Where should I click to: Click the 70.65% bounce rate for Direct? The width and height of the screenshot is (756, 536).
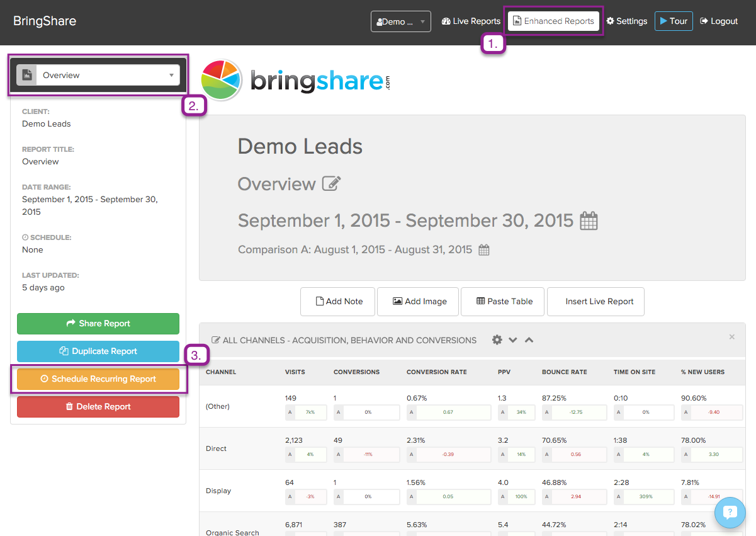(554, 440)
